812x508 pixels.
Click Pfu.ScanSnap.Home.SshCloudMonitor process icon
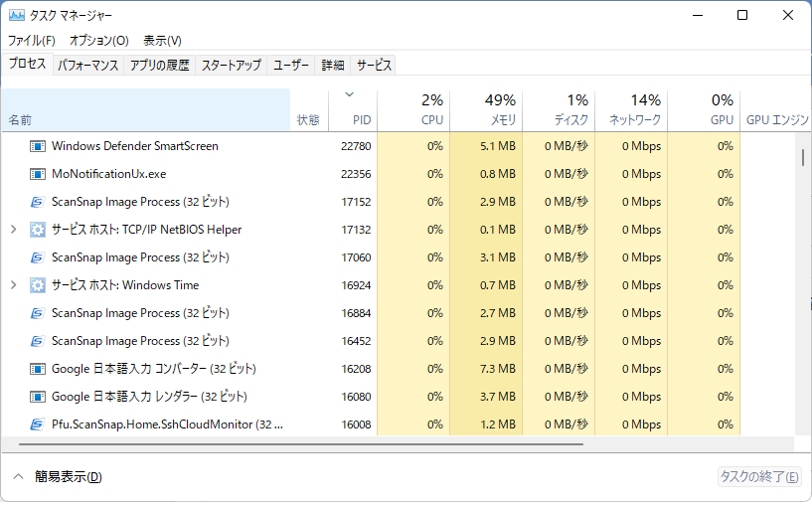(38, 424)
